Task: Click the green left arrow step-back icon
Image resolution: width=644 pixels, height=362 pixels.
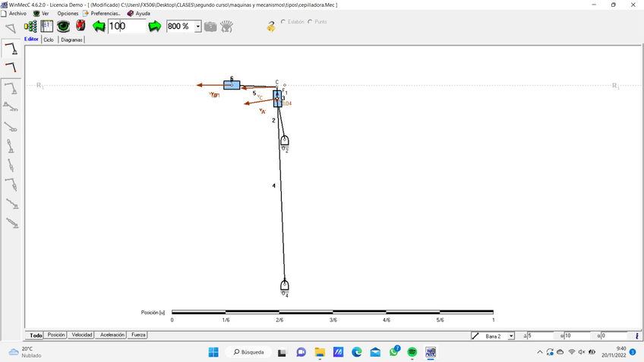Action: (x=99, y=27)
